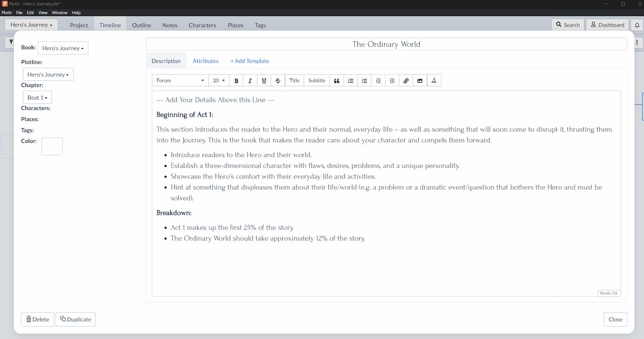Screen dimensions: 644x339
Task: Open the Characters tab
Action: [x=202, y=25]
